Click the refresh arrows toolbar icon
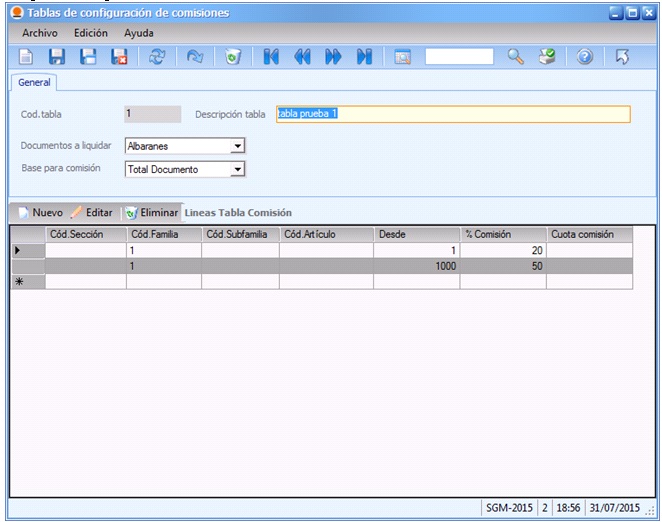 (157, 57)
